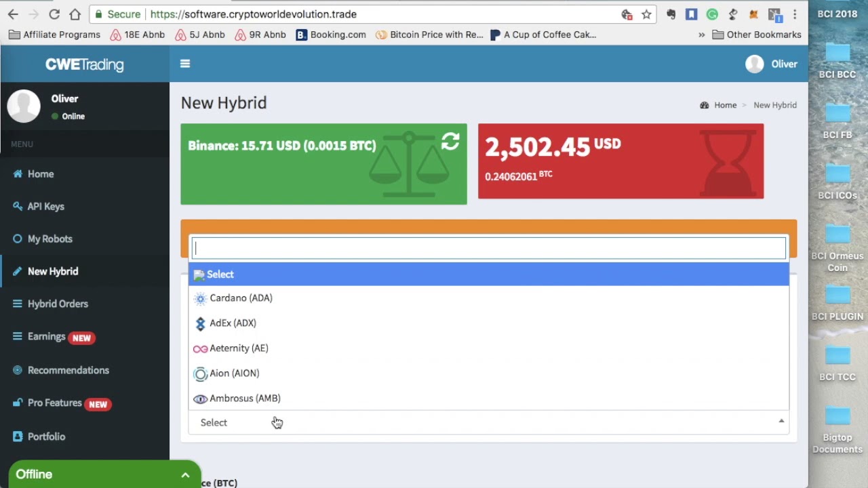Click the Cardano coin icon
The image size is (868, 488).
[x=200, y=298]
